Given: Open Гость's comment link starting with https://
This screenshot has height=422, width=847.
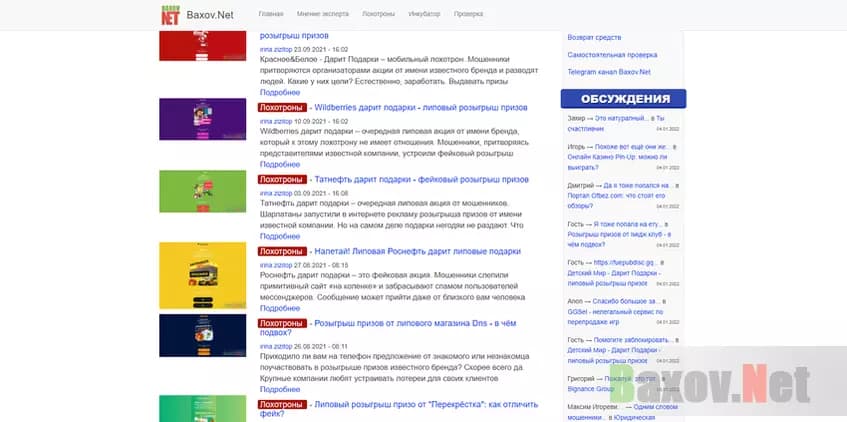Looking at the screenshot, I should point(625,263).
